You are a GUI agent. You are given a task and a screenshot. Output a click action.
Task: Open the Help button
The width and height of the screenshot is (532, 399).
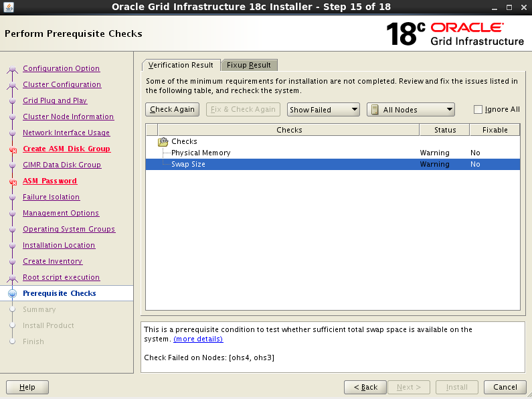click(x=27, y=387)
